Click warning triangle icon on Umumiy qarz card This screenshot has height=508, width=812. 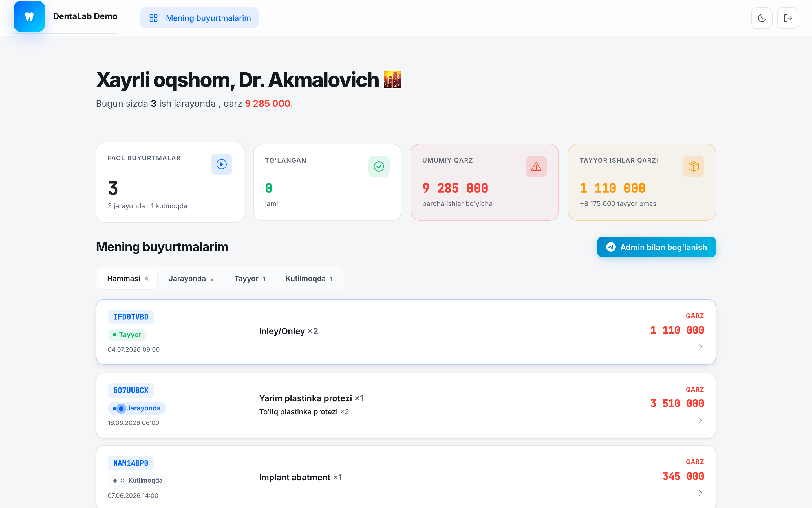pyautogui.click(x=536, y=167)
